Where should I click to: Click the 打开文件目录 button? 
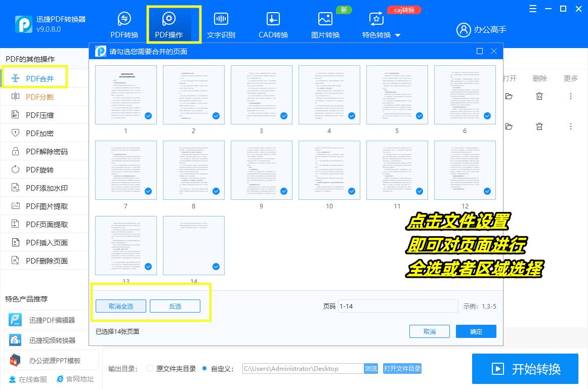coord(402,368)
